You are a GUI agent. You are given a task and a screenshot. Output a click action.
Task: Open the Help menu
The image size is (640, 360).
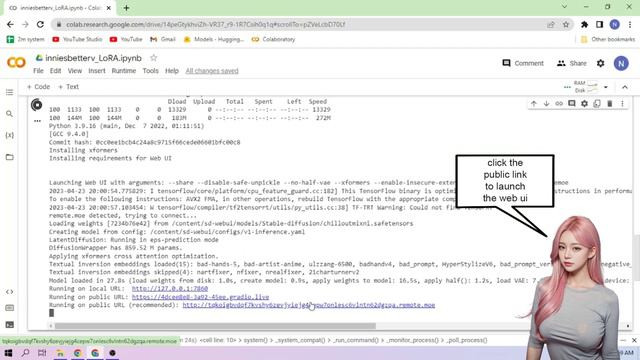point(172,71)
